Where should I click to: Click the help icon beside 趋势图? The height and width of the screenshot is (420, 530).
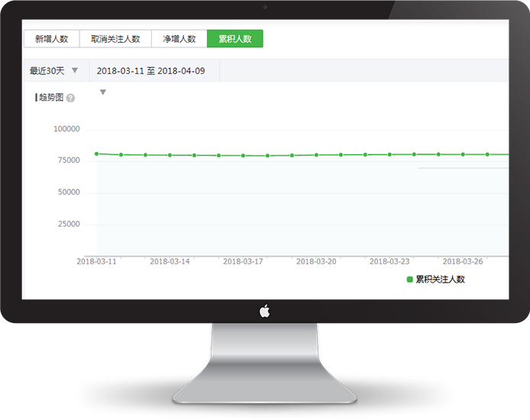(71, 99)
